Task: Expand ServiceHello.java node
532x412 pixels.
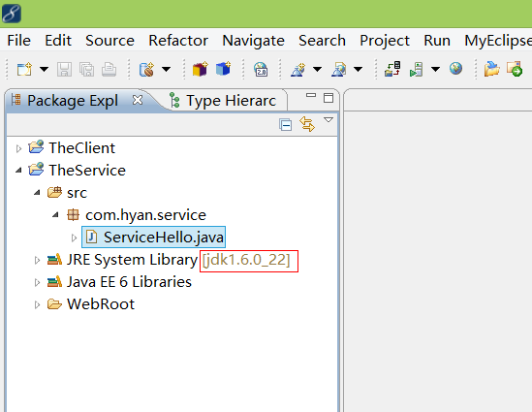Action: click(x=74, y=238)
